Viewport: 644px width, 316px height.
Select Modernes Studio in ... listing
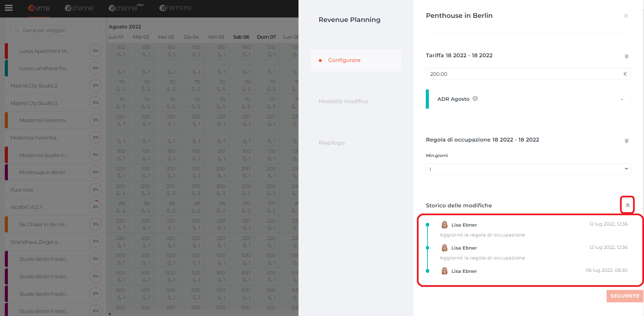click(44, 155)
